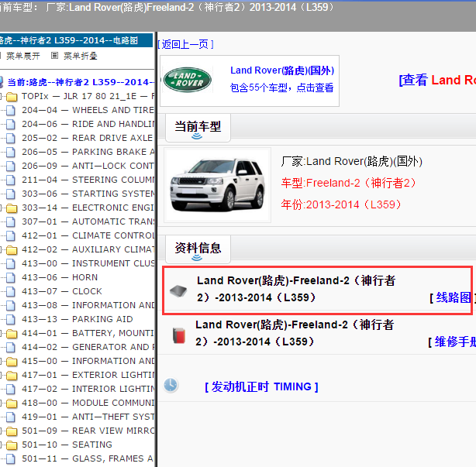Open 206—05 PARKING BRAKE entry
The image size is (476, 467).
point(88,153)
